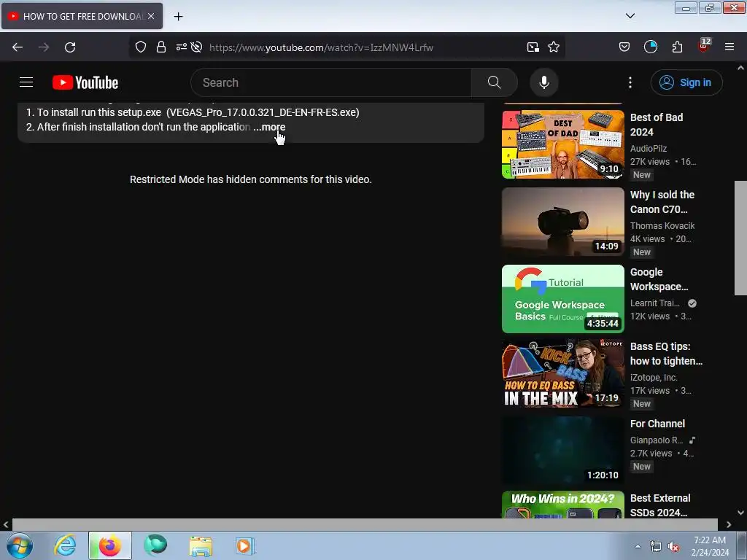Start voice search with the microphone icon
This screenshot has height=560, width=747.
pos(544,82)
